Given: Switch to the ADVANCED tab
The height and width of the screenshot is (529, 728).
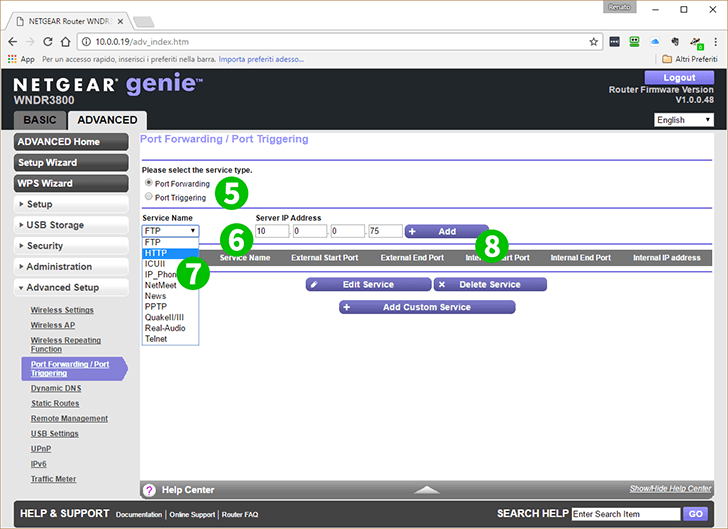Looking at the screenshot, I should point(107,120).
